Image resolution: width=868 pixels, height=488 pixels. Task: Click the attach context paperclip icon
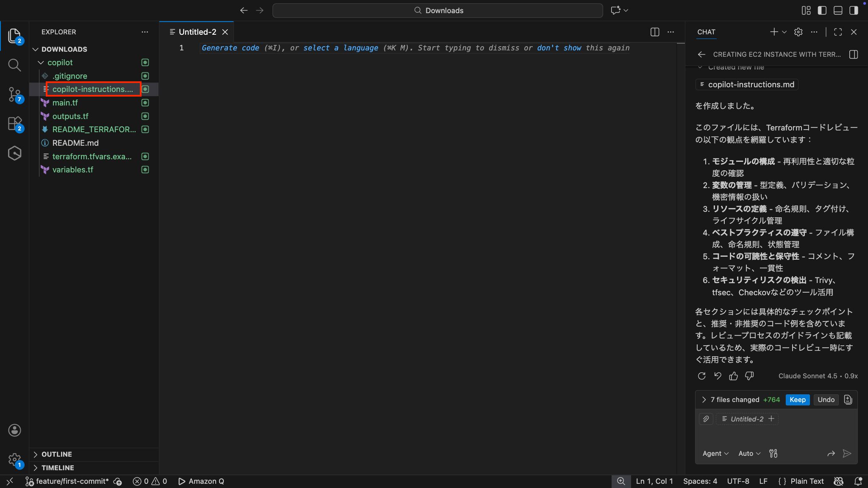click(706, 419)
